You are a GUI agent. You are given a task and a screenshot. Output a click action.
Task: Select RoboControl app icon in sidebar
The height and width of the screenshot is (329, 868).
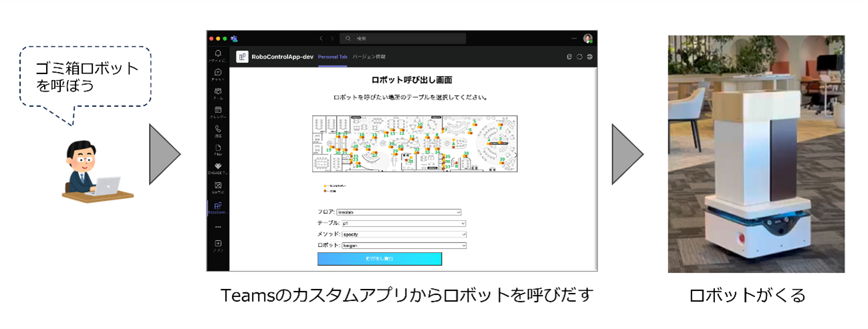tap(218, 206)
